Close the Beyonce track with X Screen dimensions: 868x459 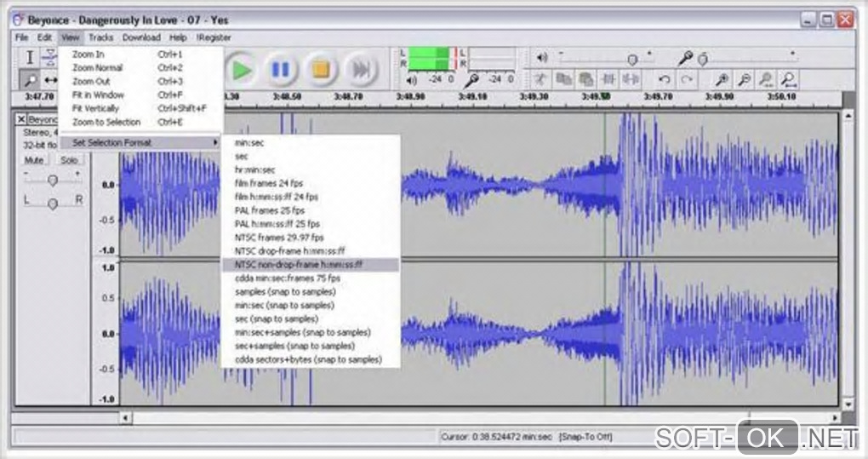click(x=21, y=119)
